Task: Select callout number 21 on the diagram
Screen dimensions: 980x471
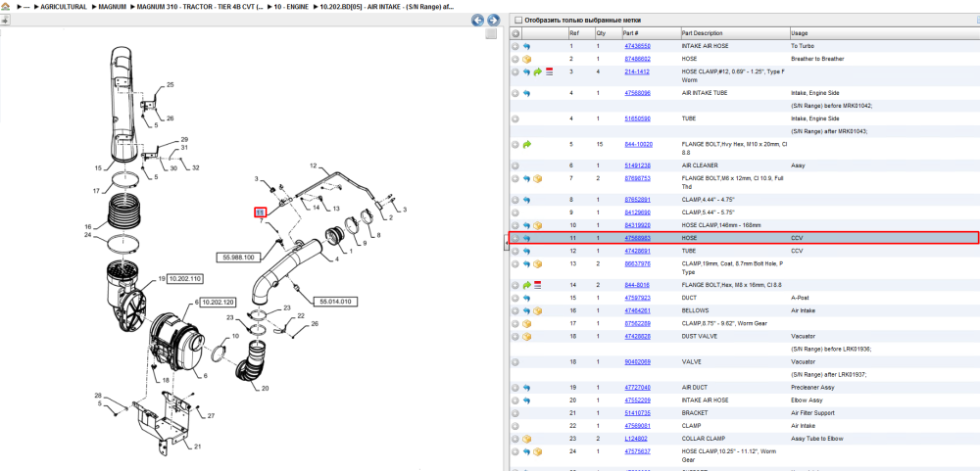Action: click(198, 447)
